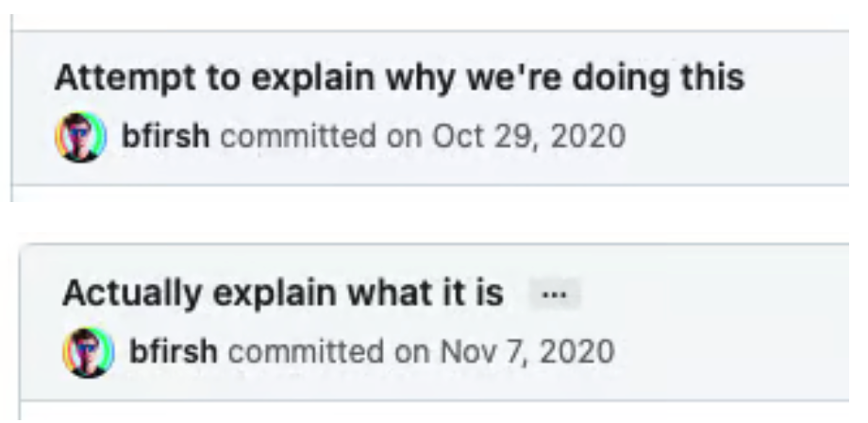Click "committed on" text in second commit
The width and height of the screenshot is (868, 423).
pos(329,352)
